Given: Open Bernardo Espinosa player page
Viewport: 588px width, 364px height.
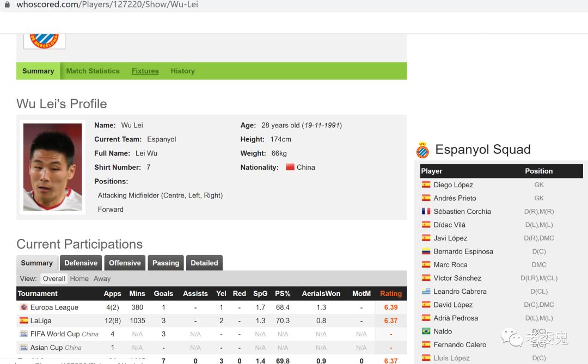Looking at the screenshot, I should (x=463, y=251).
